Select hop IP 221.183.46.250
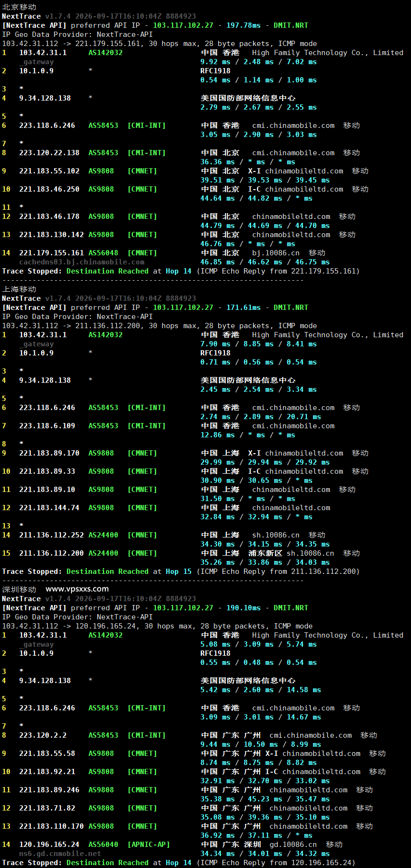Screen dimensions: 411x868 (x=49, y=189)
